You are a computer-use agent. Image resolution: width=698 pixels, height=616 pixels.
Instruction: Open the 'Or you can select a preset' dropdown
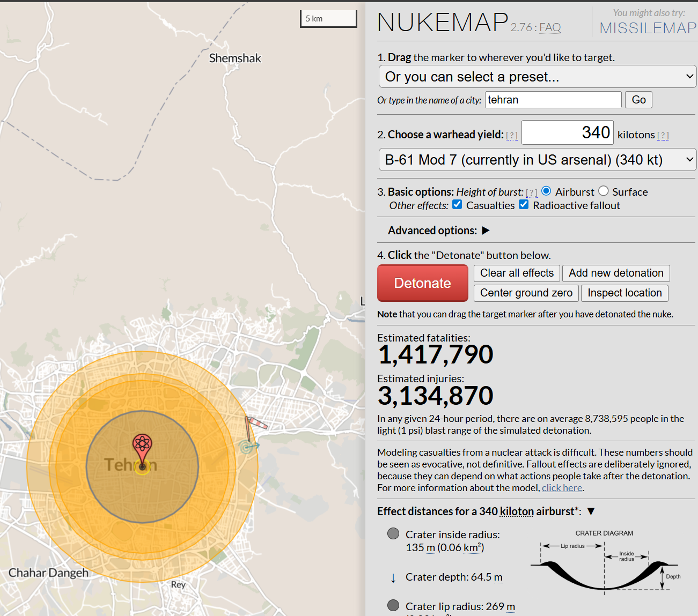tap(538, 77)
